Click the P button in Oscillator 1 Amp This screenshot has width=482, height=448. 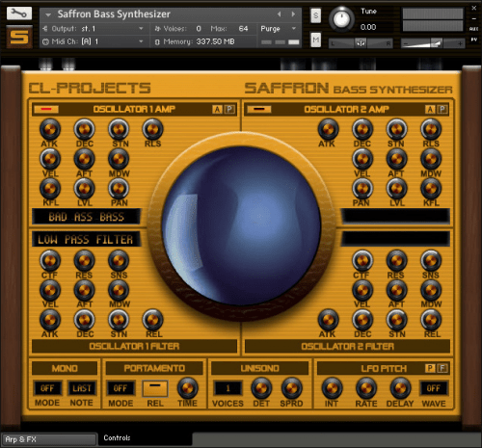pyautogui.click(x=229, y=110)
